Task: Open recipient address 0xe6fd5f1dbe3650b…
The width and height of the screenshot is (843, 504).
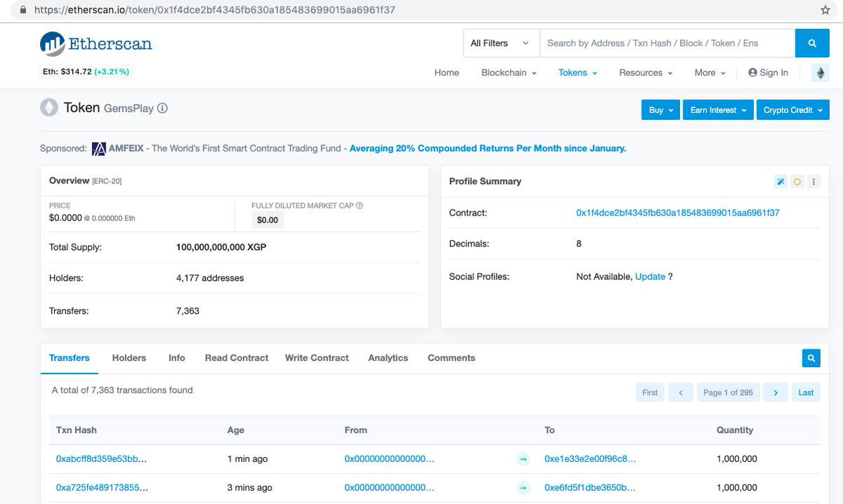Action: (x=590, y=488)
